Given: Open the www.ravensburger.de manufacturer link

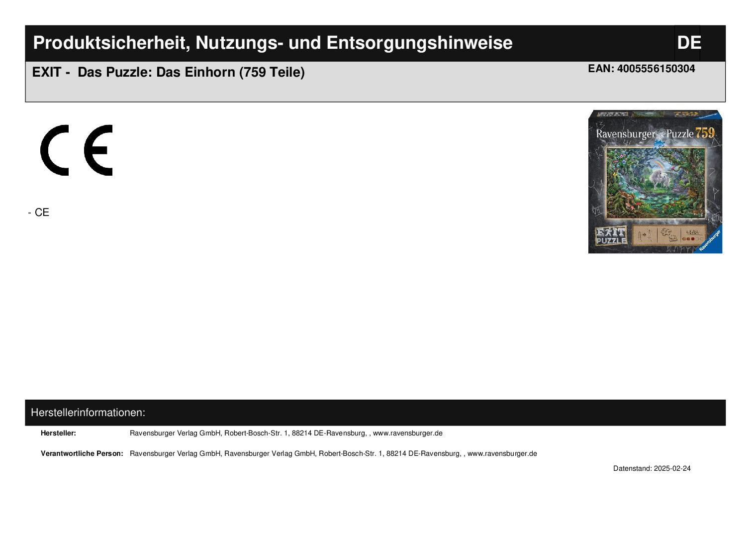Looking at the screenshot, I should pos(407,433).
